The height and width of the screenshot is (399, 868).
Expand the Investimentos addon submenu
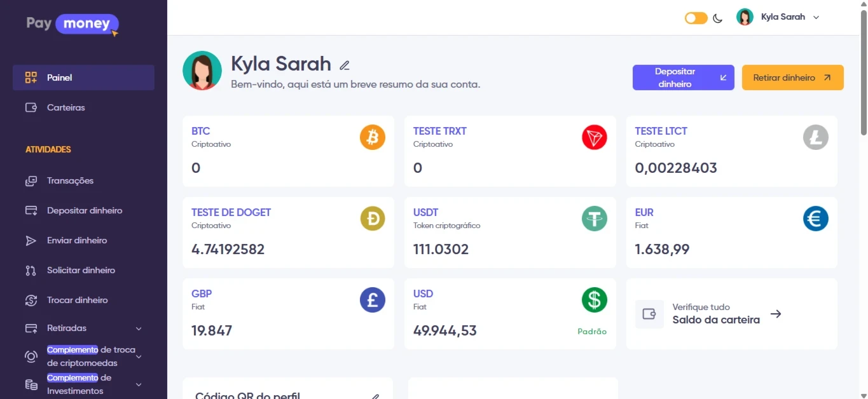point(139,384)
